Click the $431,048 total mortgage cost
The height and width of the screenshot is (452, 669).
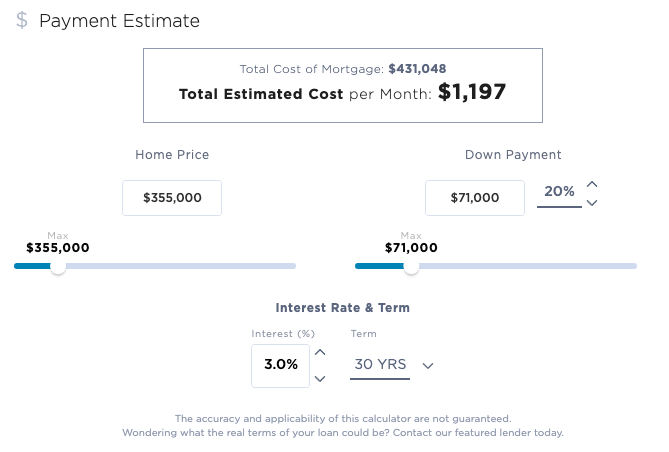pyautogui.click(x=417, y=69)
